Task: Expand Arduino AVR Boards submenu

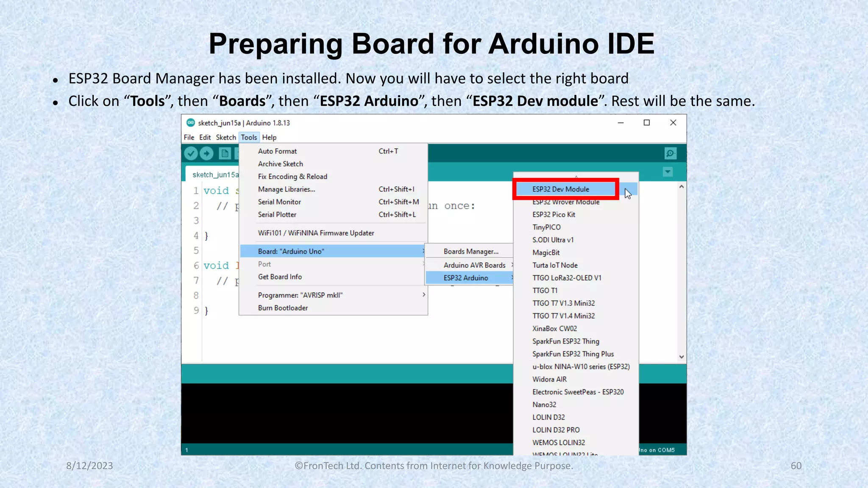Action: (470, 265)
